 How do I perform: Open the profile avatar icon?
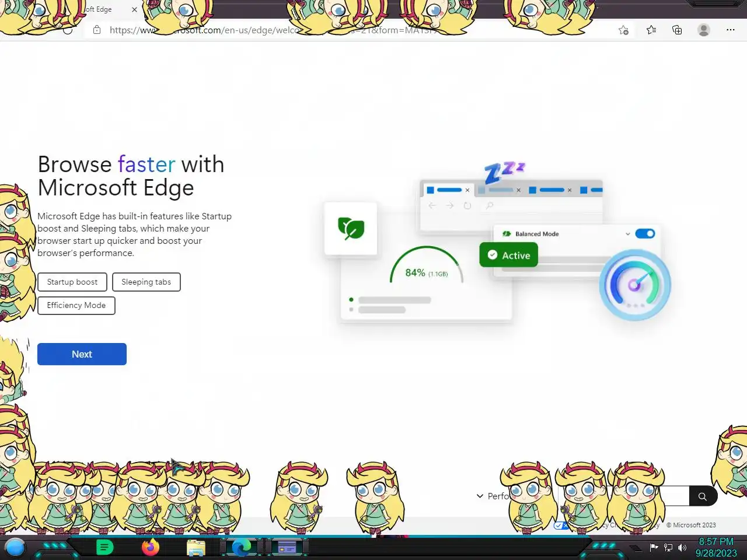704,30
